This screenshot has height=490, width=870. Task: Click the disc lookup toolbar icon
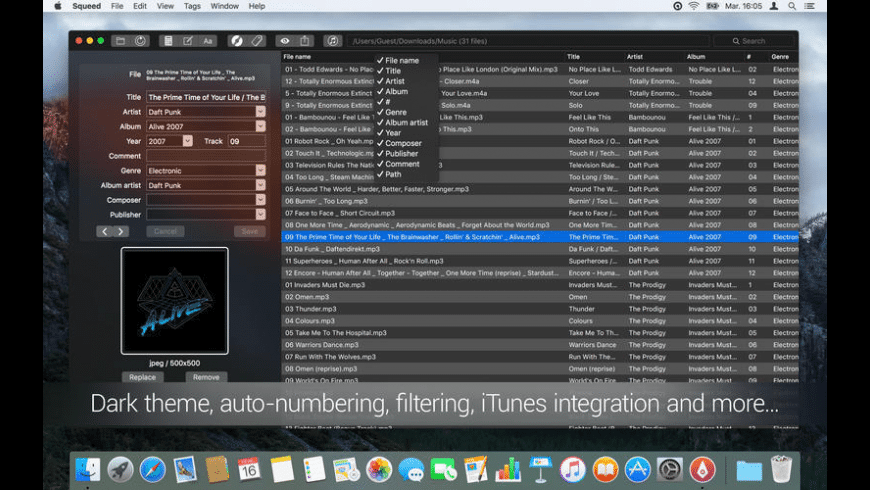pos(237,41)
